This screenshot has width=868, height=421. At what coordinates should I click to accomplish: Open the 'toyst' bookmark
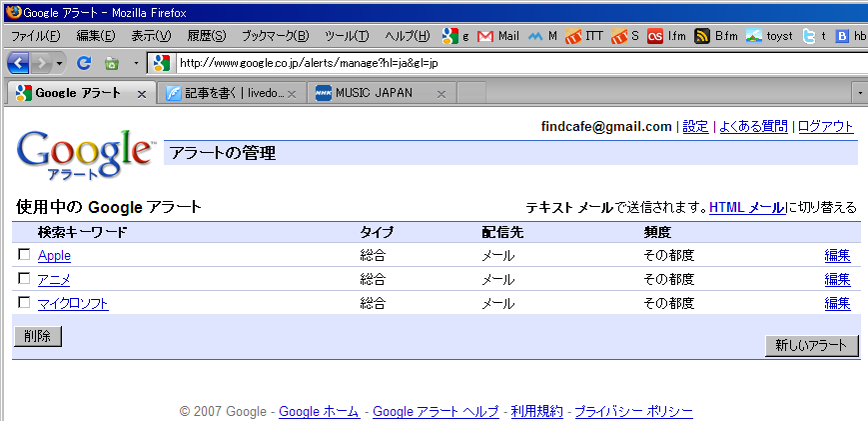pyautogui.click(x=769, y=36)
